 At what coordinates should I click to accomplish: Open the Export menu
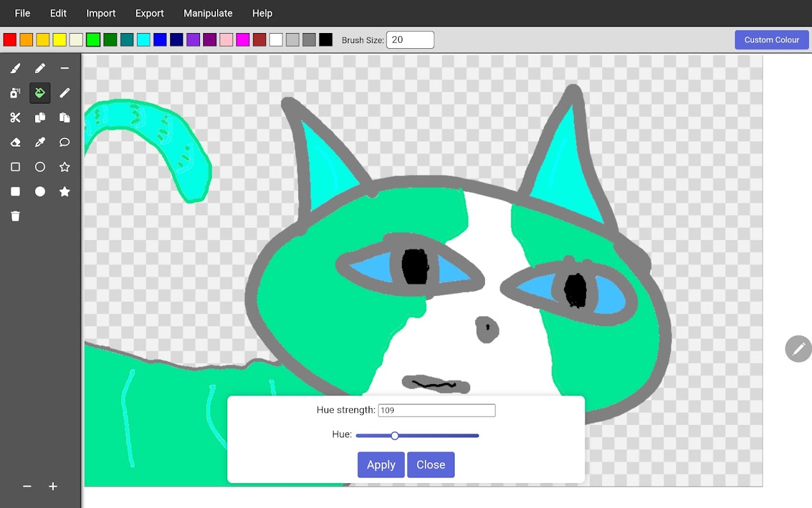point(149,13)
